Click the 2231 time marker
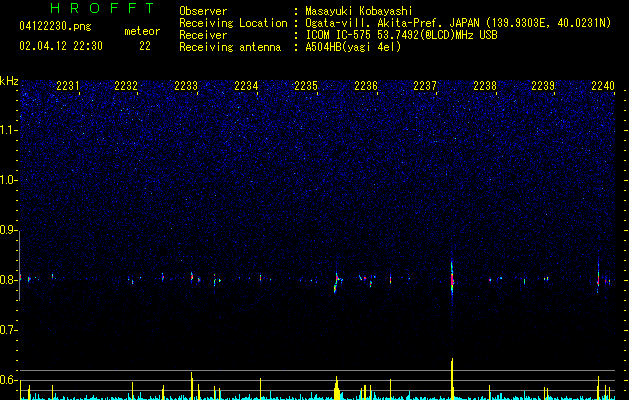 click(x=68, y=85)
